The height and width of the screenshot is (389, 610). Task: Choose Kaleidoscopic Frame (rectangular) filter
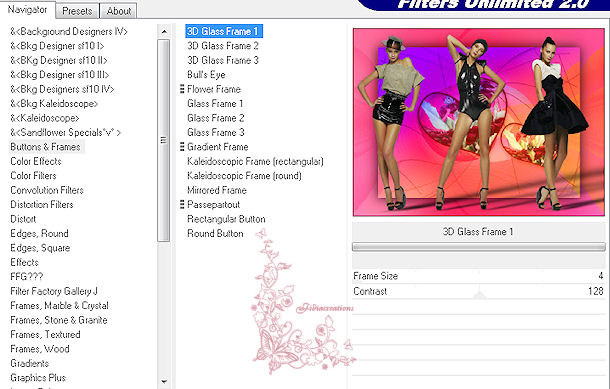(x=255, y=161)
